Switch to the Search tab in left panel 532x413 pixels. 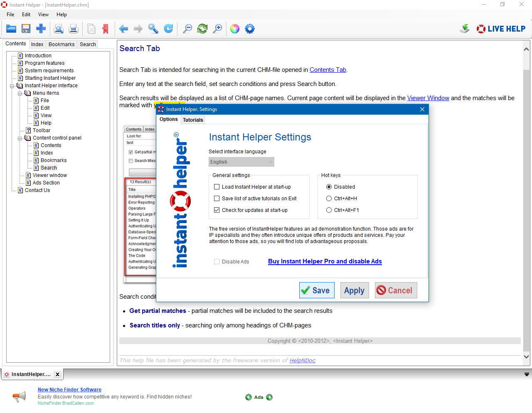[88, 44]
